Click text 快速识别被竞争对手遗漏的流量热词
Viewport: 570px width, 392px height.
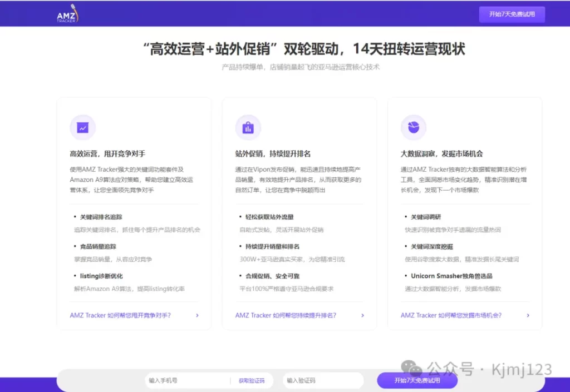(x=453, y=230)
